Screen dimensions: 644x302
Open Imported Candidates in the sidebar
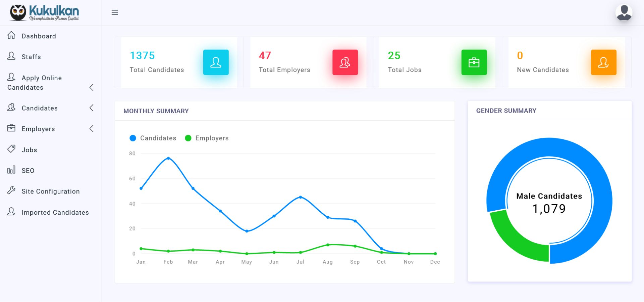[x=55, y=212]
